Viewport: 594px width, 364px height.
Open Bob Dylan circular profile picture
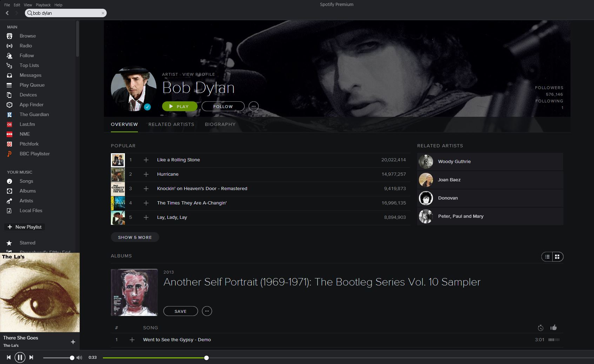coord(134,89)
